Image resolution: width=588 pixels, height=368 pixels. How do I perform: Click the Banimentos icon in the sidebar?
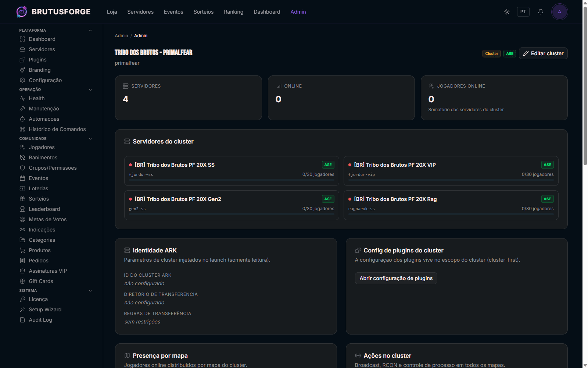click(x=22, y=158)
